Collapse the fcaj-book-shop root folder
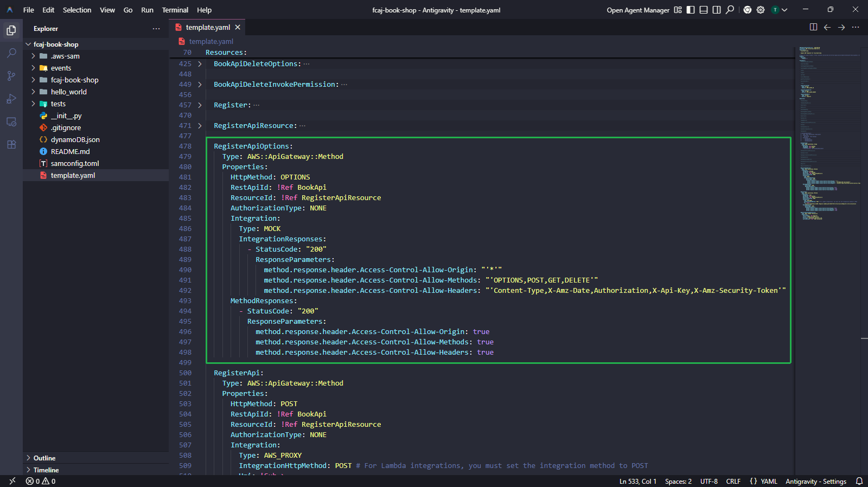 [95, 44]
